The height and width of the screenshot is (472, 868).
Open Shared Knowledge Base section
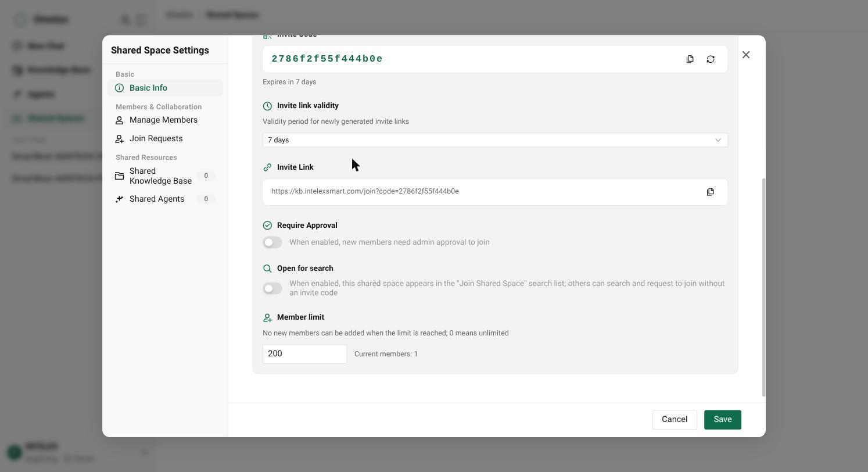[x=165, y=176]
